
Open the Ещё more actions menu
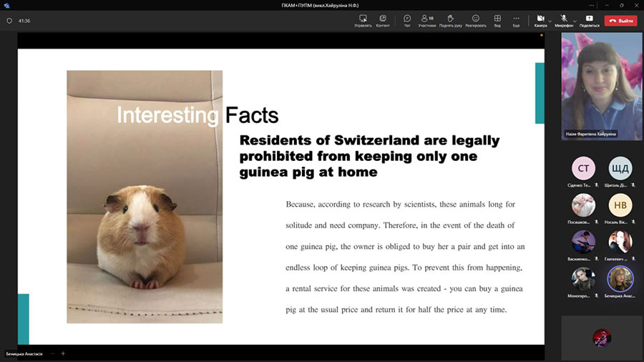[x=516, y=19]
